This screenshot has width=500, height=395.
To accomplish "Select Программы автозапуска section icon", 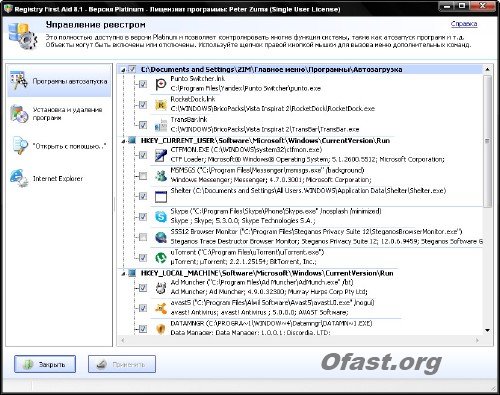I will [19, 81].
